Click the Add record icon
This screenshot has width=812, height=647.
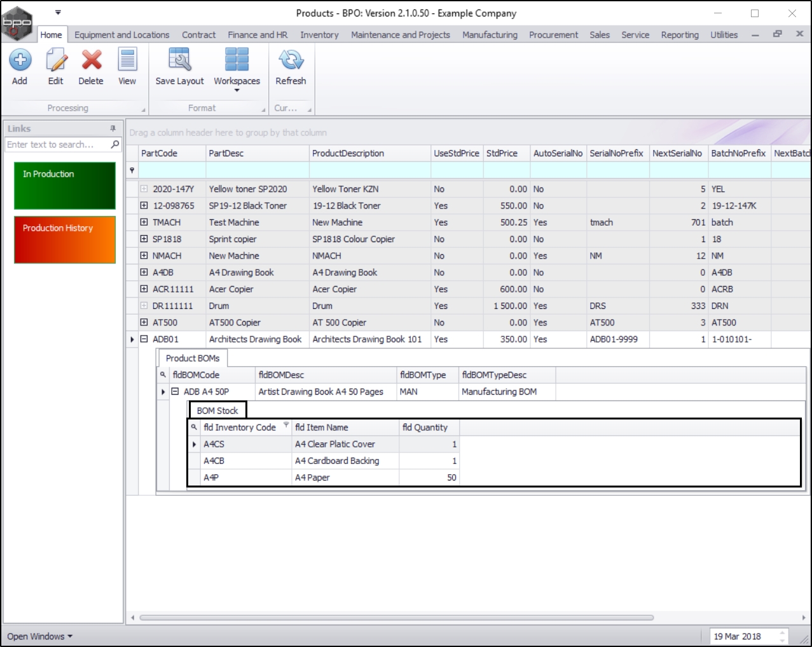pyautogui.click(x=20, y=60)
